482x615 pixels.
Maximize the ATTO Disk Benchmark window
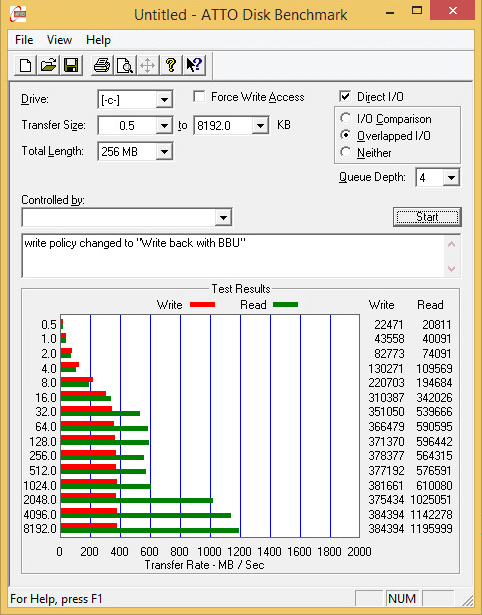click(x=417, y=11)
